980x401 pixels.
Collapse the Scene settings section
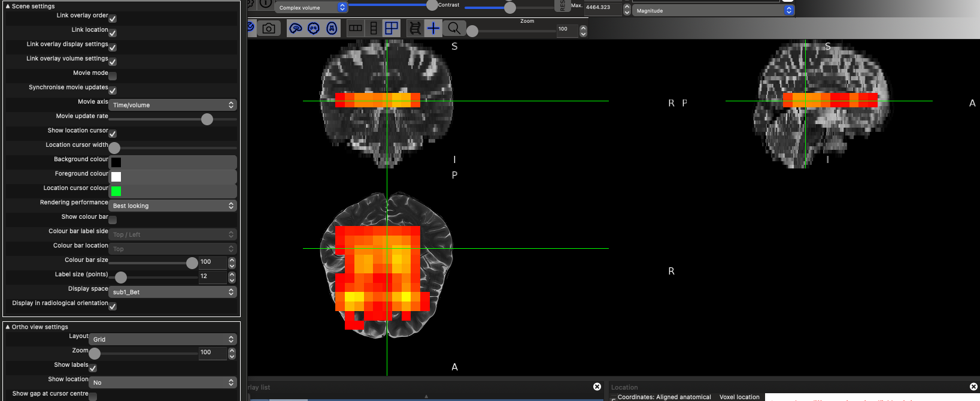click(x=8, y=6)
